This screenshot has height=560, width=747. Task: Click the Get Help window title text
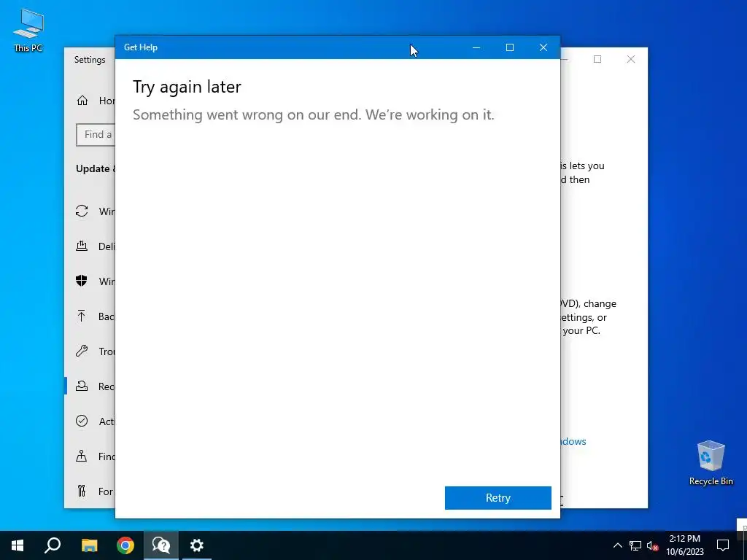click(141, 47)
